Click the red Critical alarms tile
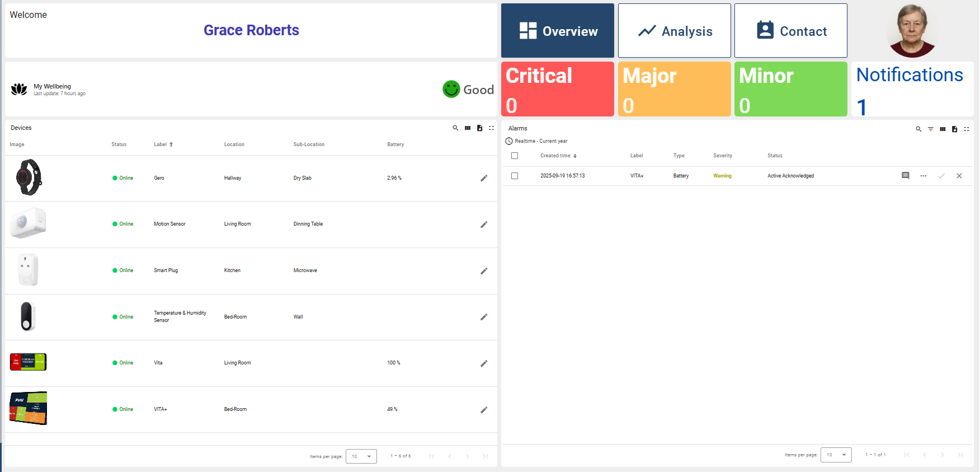 click(x=557, y=90)
